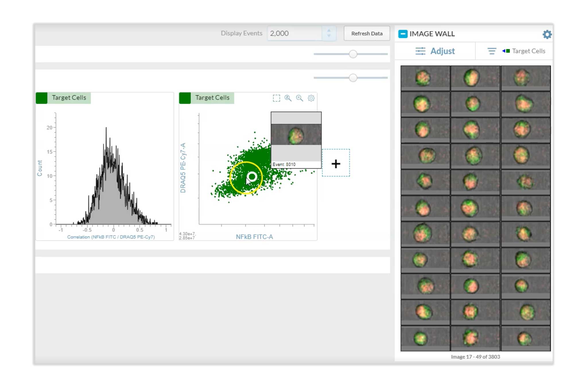Open the DRAQ5 PE-Cy7-A axis label menu
The height and width of the screenshot is (389, 588).
183,168
